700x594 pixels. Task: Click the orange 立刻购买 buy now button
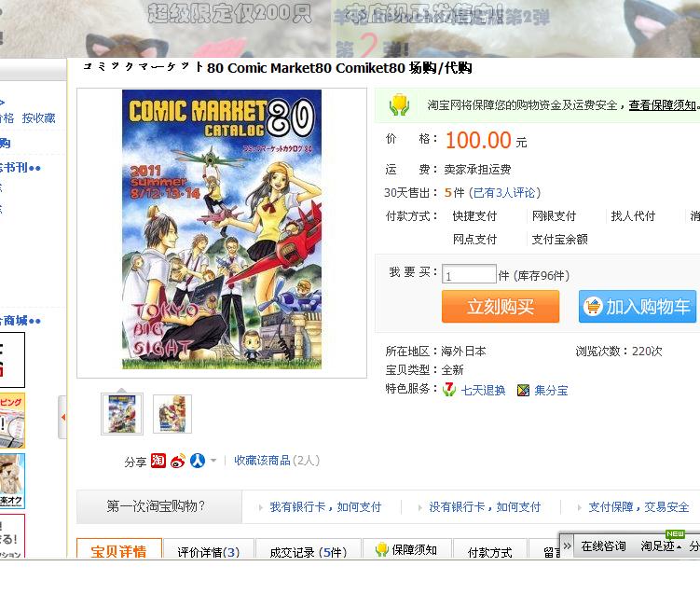[501, 307]
